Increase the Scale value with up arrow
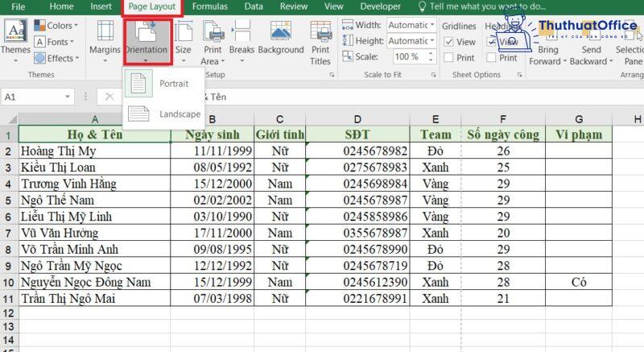This screenshot has height=352, width=644. pyautogui.click(x=431, y=53)
